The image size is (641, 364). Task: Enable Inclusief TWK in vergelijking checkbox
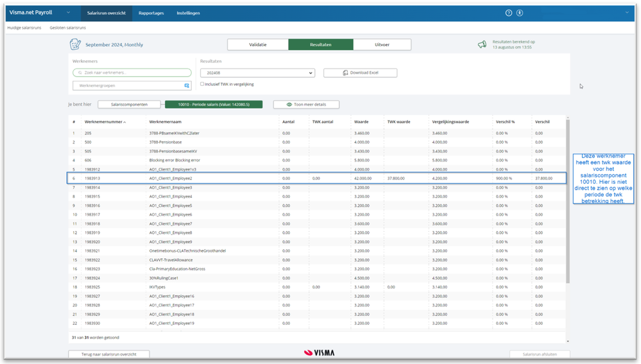click(x=202, y=84)
